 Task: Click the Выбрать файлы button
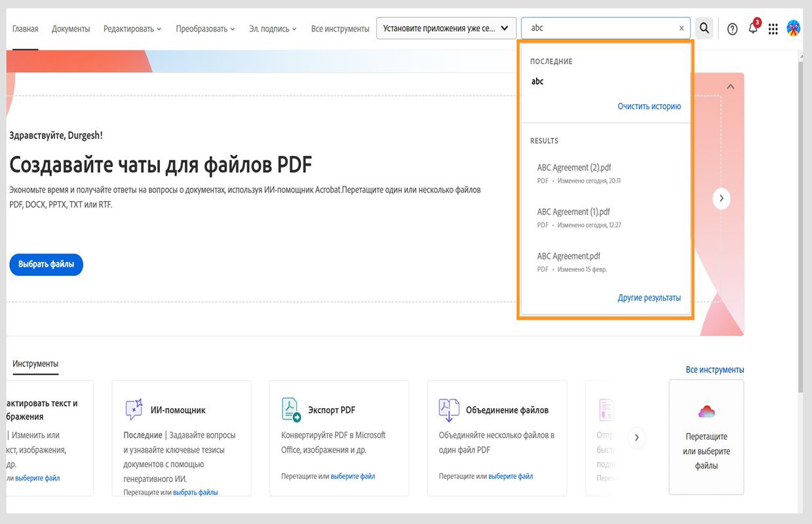coord(47,265)
